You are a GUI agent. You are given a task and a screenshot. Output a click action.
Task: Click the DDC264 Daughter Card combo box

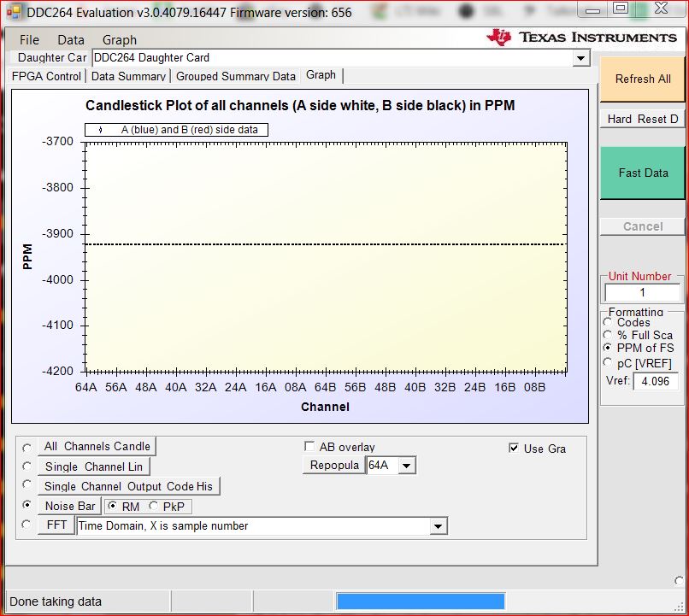click(x=340, y=58)
